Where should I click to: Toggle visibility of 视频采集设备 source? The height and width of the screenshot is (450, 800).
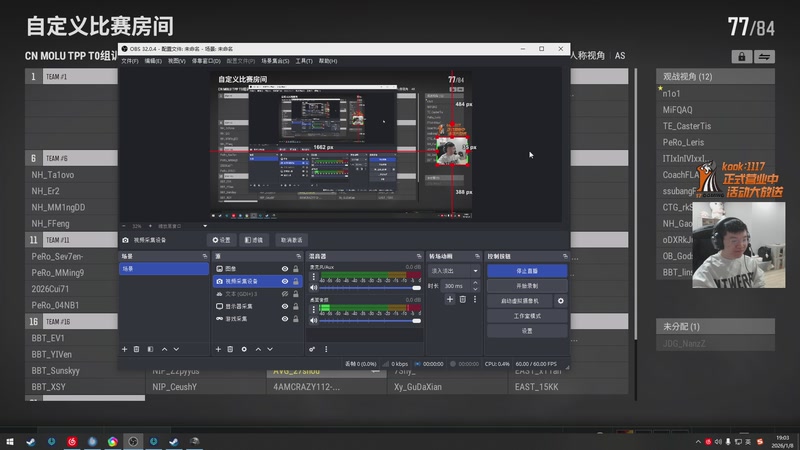click(x=285, y=281)
